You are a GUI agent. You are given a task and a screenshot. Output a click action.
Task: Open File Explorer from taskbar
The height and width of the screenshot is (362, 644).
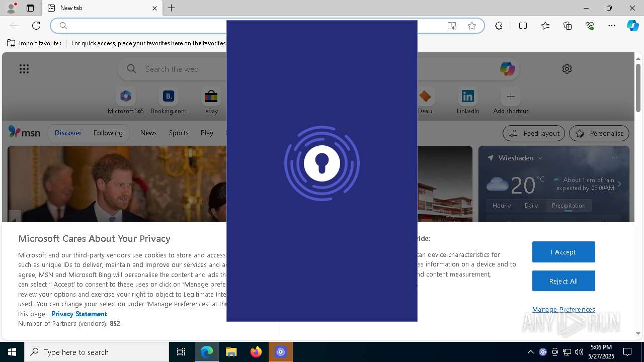pos(231,352)
